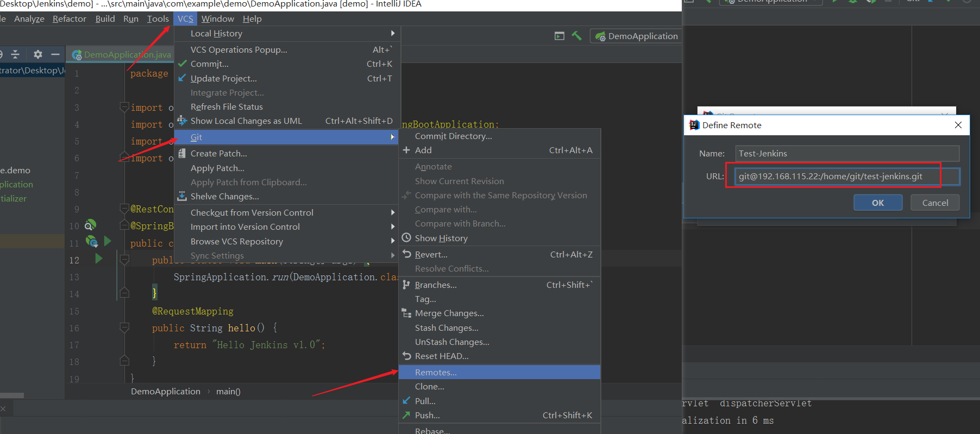Image resolution: width=980 pixels, height=434 pixels.
Task: Select Merge Changes... in Git submenu
Action: click(x=500, y=313)
